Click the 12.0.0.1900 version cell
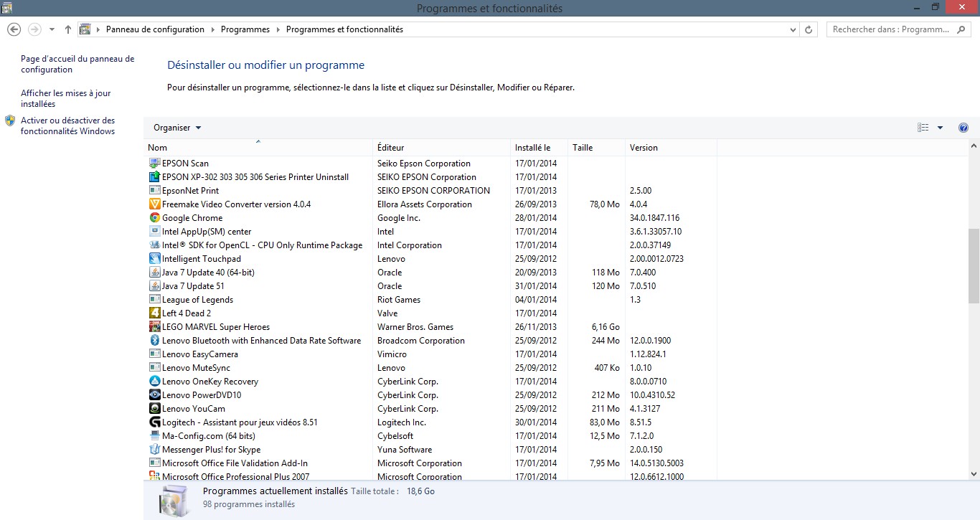This screenshot has height=520, width=980. 650,341
